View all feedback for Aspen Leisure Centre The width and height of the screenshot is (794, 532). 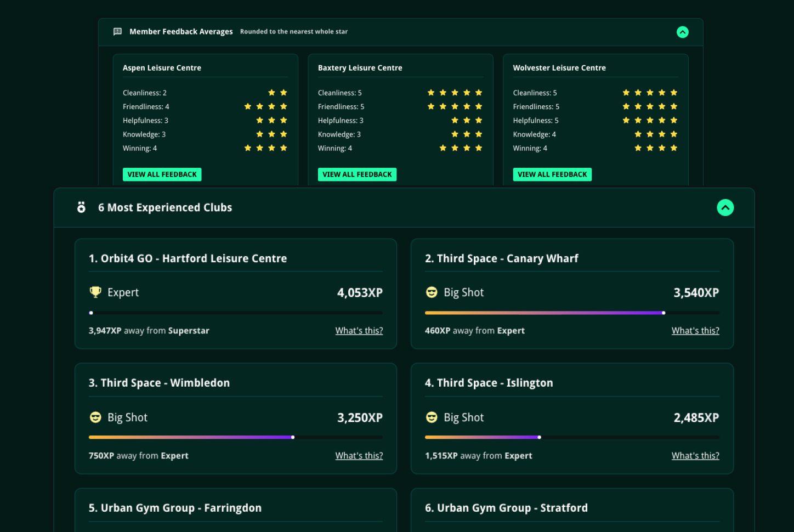pyautogui.click(x=162, y=174)
